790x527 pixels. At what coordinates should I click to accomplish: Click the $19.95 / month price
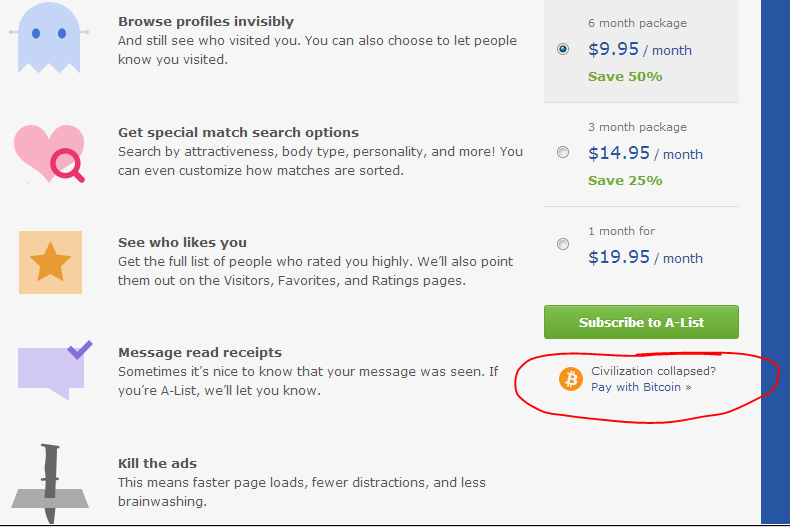pyautogui.click(x=645, y=257)
